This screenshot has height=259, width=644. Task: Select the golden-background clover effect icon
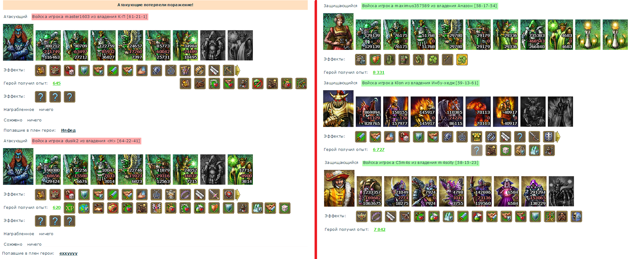pyautogui.click(x=462, y=59)
